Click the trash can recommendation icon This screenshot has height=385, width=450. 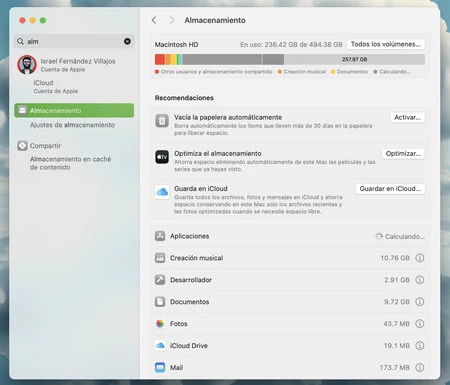[x=162, y=121]
